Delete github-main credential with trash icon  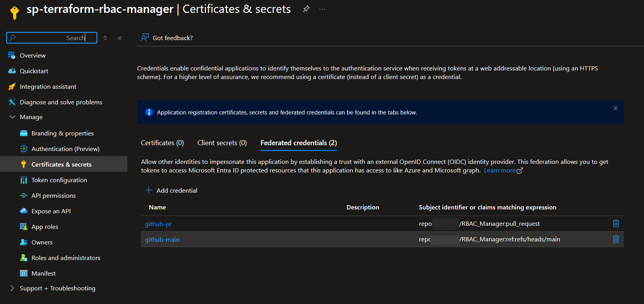616,239
